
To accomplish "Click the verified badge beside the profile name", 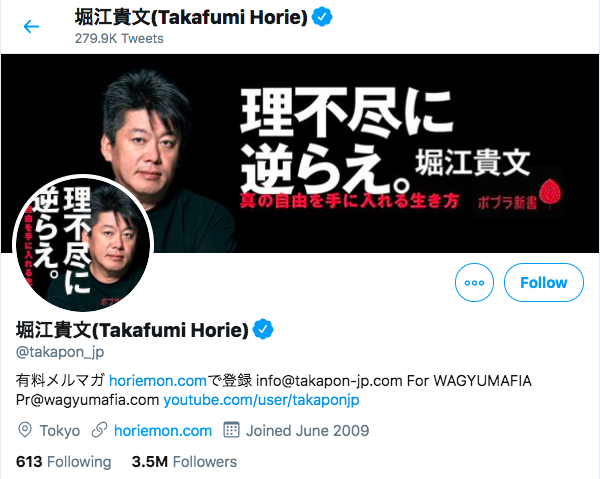I will [x=263, y=329].
